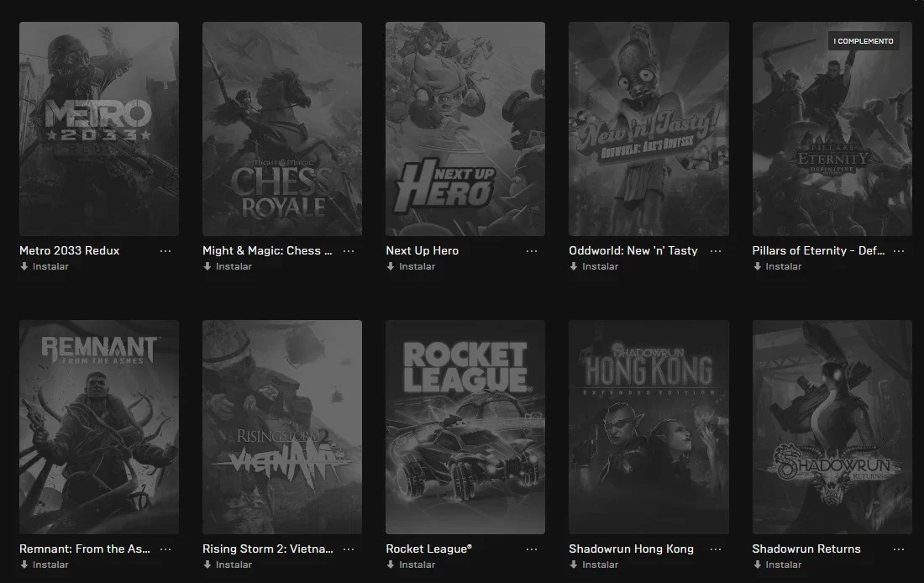924x583 pixels.
Task: Open the Rocket League cover thumbnail
Action: click(465, 428)
